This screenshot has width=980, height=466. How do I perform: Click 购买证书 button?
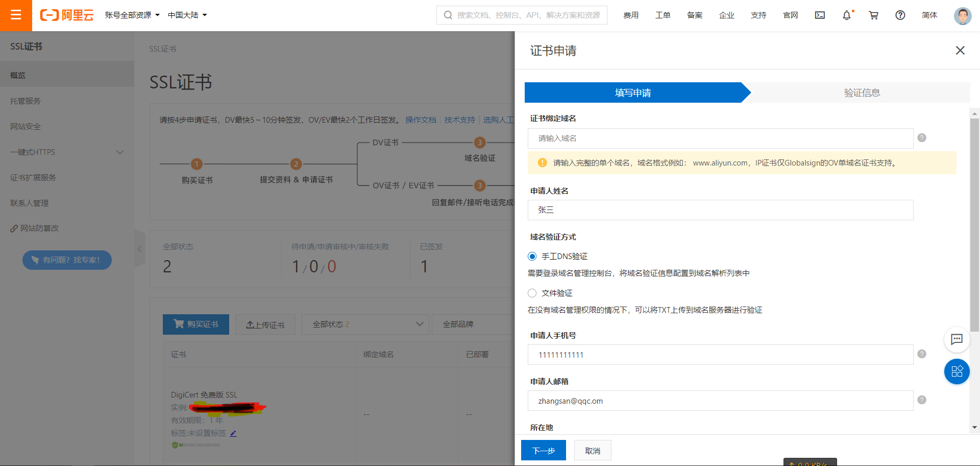(x=196, y=324)
